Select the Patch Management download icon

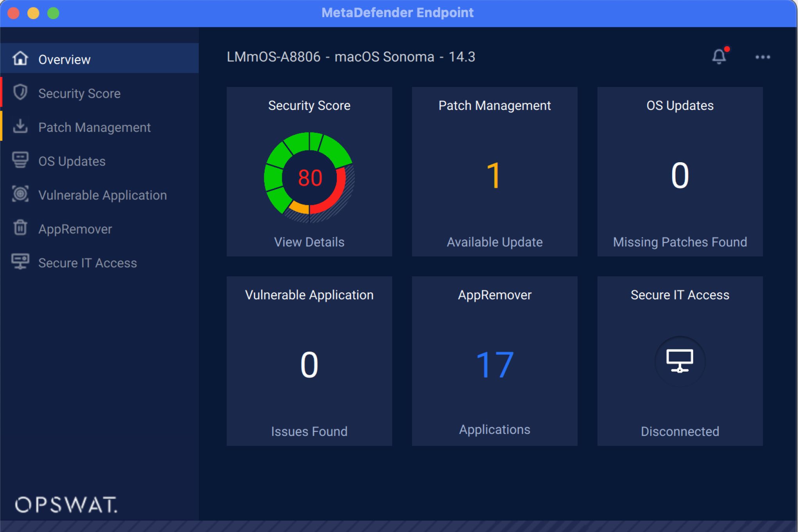[x=20, y=126]
